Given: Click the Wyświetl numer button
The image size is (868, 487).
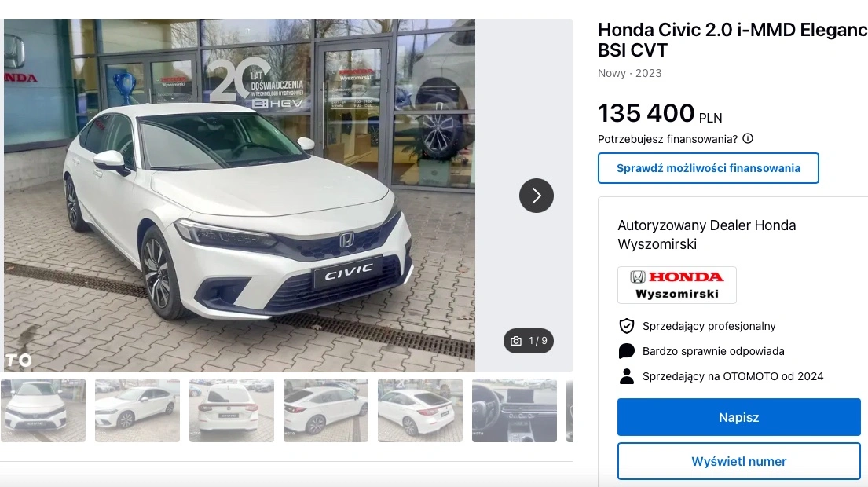Looking at the screenshot, I should click(x=739, y=461).
